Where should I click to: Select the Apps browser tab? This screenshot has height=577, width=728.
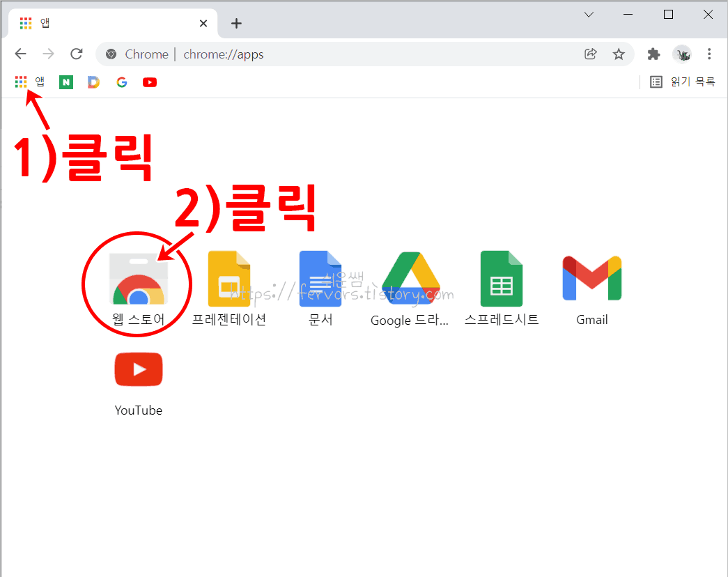[111, 23]
